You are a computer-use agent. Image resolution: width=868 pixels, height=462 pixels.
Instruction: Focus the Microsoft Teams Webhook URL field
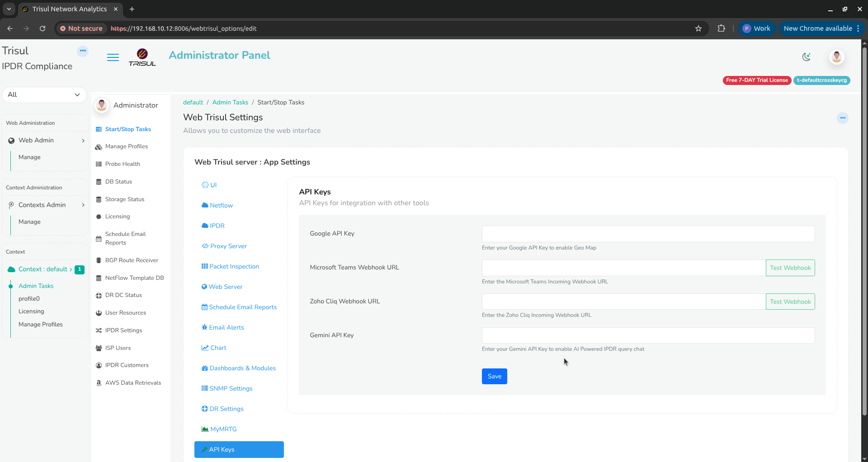624,268
